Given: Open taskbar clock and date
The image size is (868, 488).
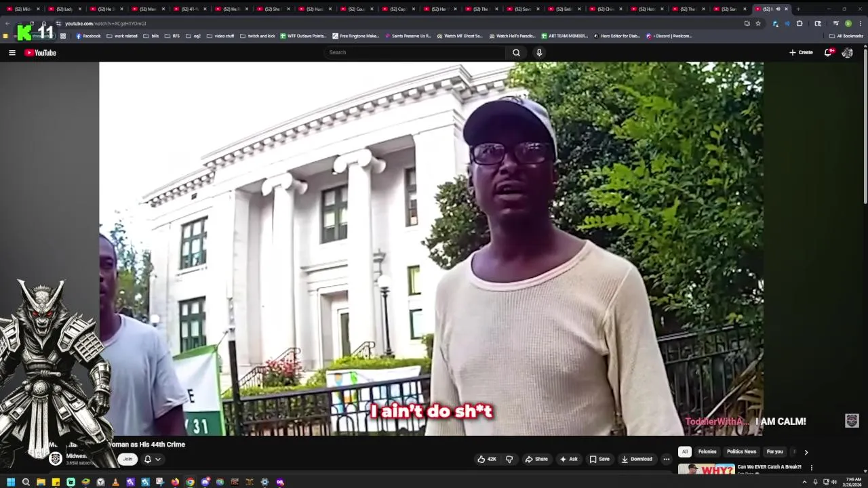Looking at the screenshot, I should pyautogui.click(x=852, y=482).
